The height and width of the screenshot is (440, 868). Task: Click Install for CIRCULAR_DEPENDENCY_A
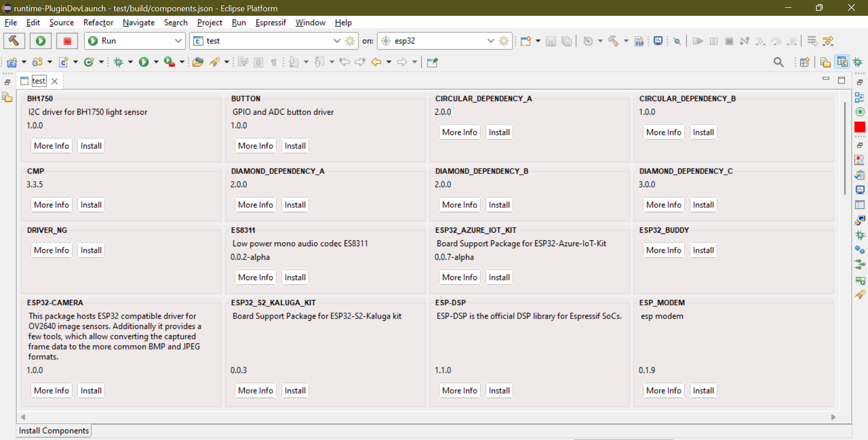click(x=499, y=132)
